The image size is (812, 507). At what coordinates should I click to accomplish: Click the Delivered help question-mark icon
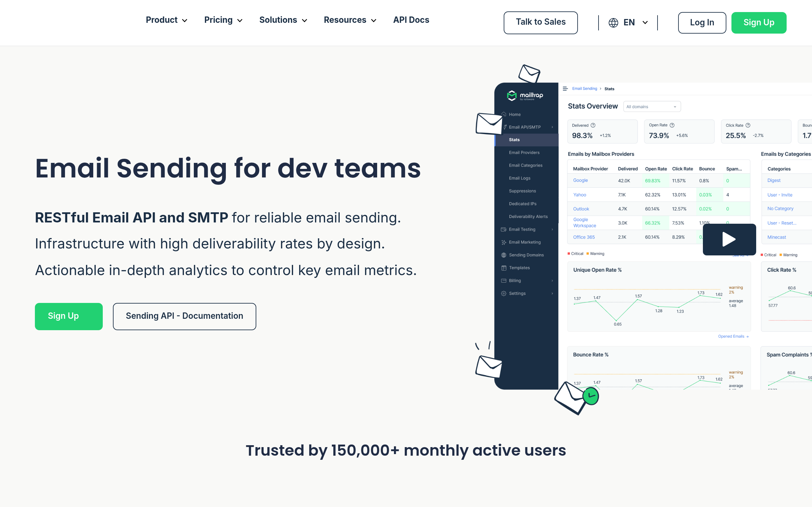593,125
